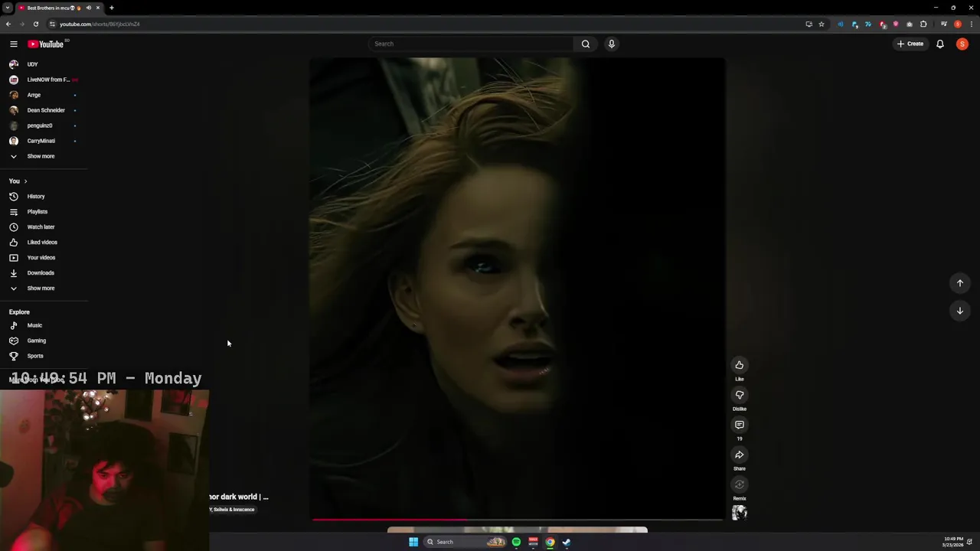The width and height of the screenshot is (980, 551).
Task: Click the youtube.com address bar URL
Action: tap(100, 24)
